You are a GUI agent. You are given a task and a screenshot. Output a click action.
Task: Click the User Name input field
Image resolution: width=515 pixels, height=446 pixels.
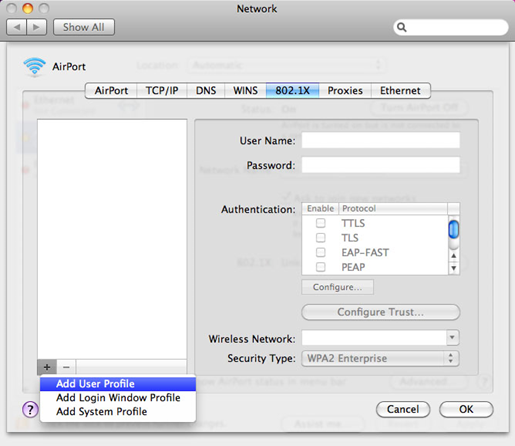tap(381, 140)
